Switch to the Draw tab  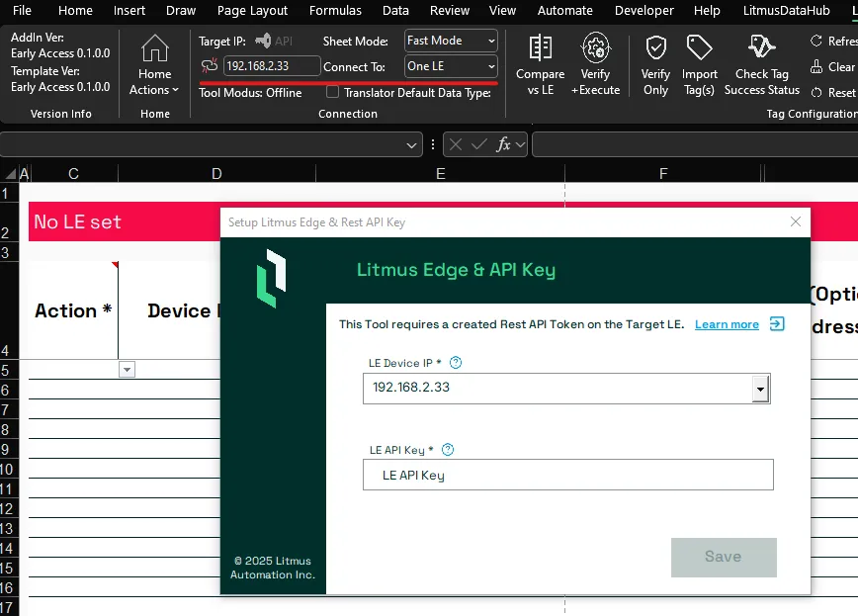tap(181, 11)
